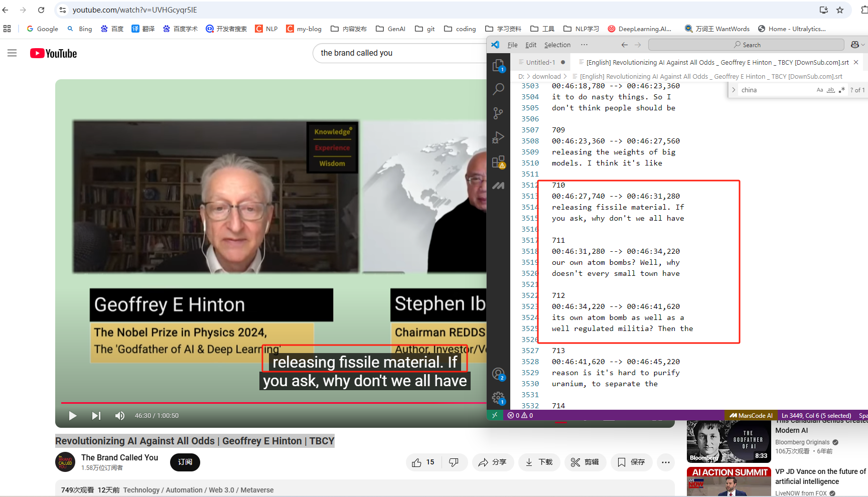Open VS Code Extensions view icon
868x497 pixels.
(498, 161)
